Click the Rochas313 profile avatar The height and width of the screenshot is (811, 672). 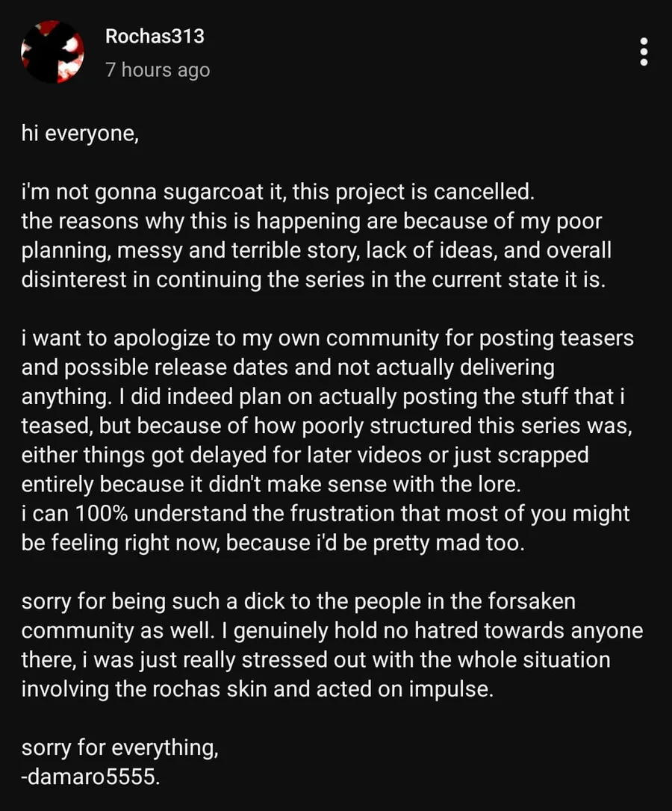pos(52,52)
